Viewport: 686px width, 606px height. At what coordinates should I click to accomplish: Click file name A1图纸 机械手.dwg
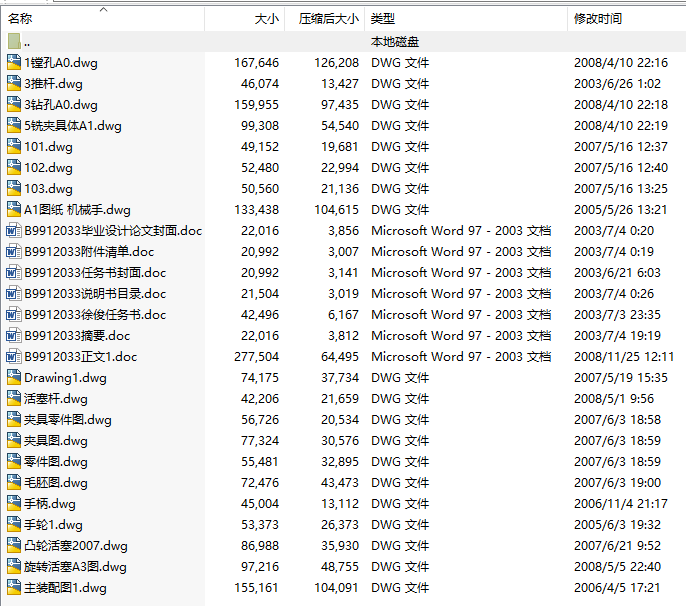(x=77, y=210)
